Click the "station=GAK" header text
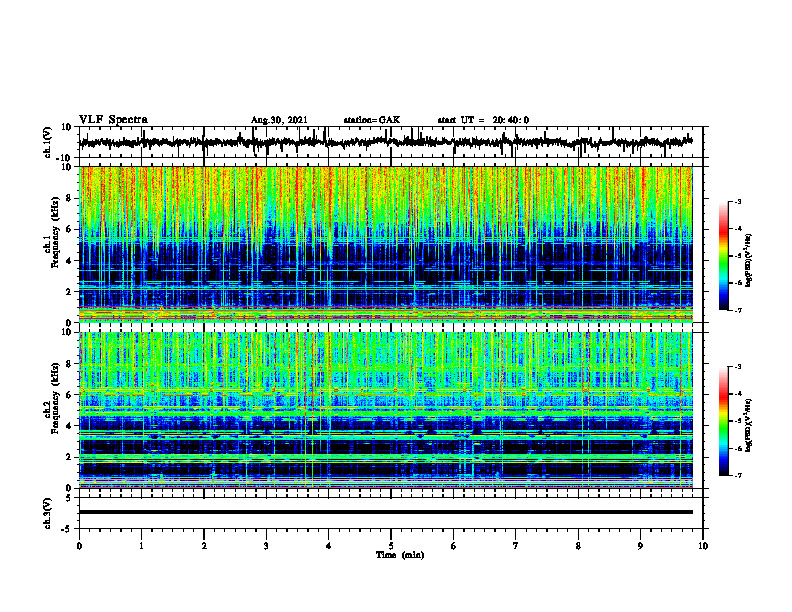This screenshot has width=792, height=612. pos(372,120)
